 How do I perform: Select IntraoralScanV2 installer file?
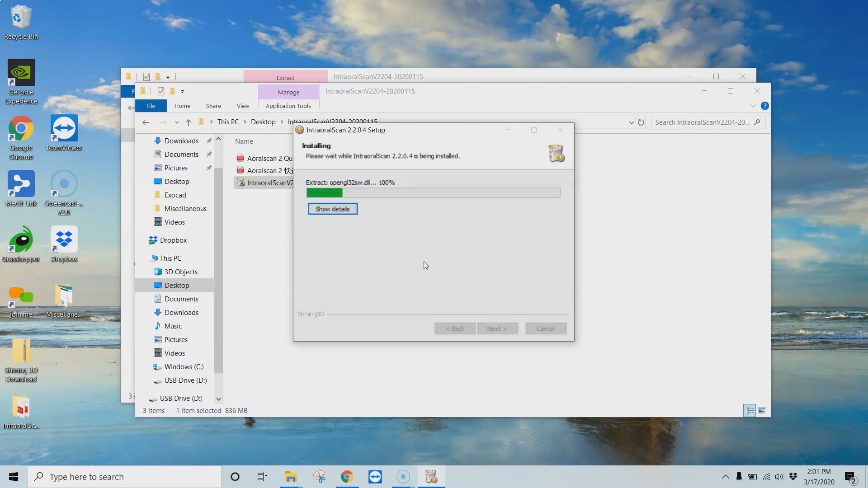point(264,183)
